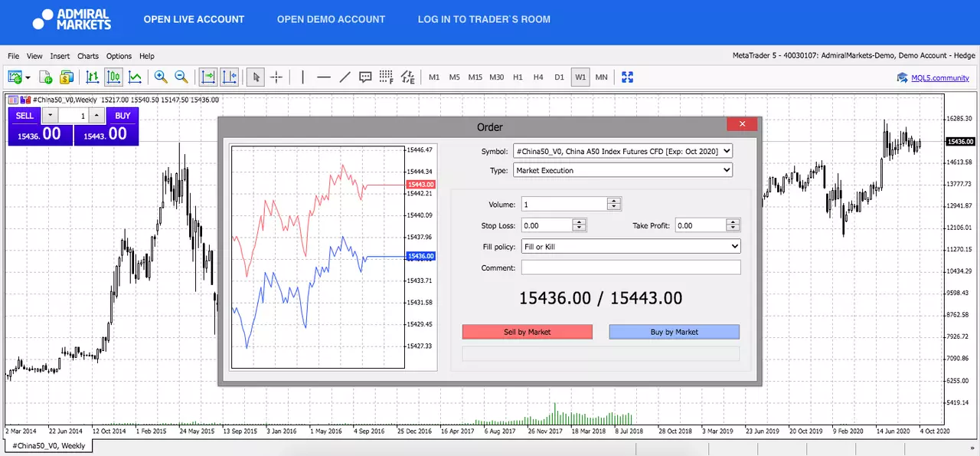
Task: Click one-click BUY button on chart
Action: [122, 116]
